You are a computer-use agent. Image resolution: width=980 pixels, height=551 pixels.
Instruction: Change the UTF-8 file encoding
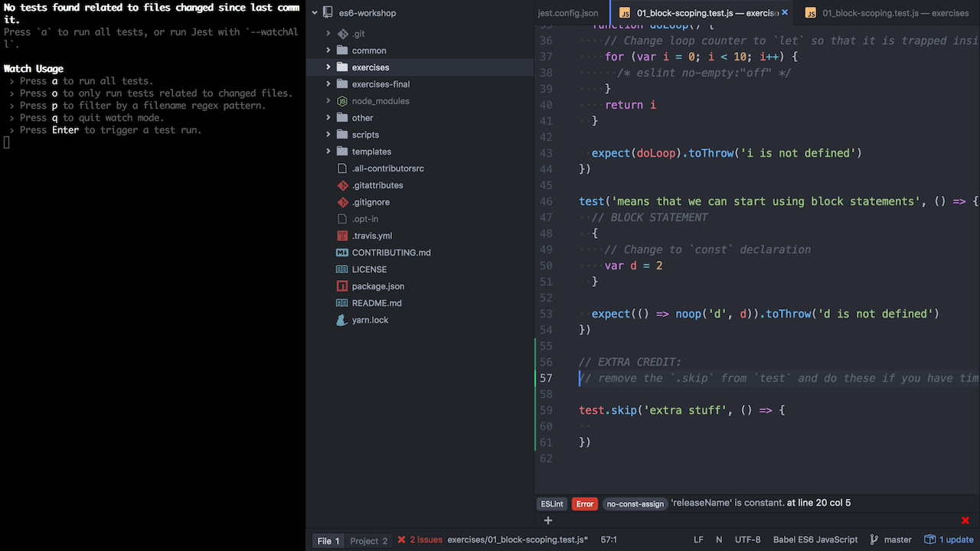pyautogui.click(x=748, y=540)
